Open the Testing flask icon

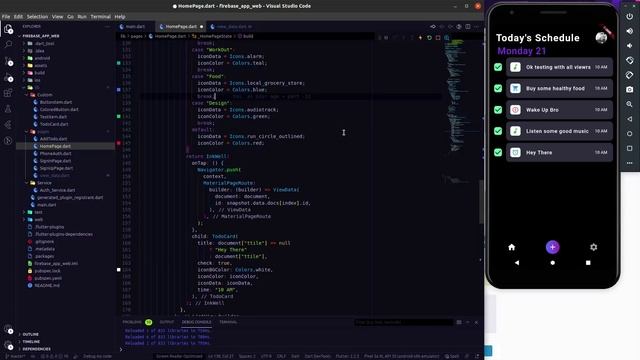(8, 109)
